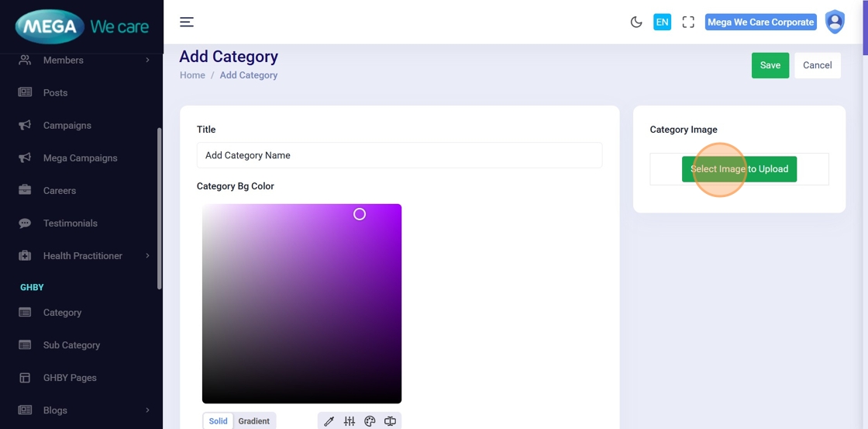This screenshot has height=429, width=868.
Task: Click the Campaigns megaphone icon in sidebar
Action: [25, 125]
